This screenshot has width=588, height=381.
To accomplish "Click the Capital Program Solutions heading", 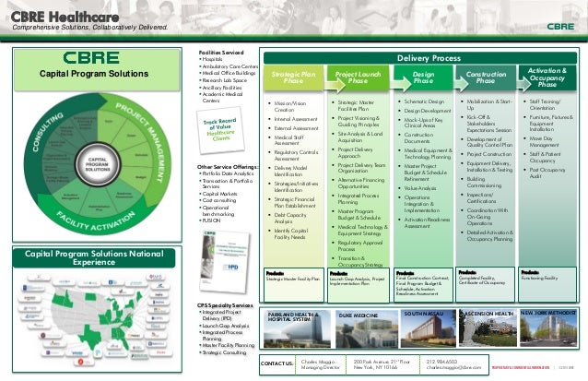I will click(94, 74).
